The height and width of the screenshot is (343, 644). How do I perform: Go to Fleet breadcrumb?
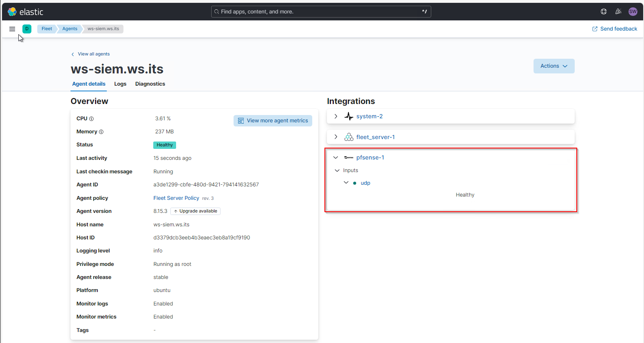[x=47, y=29]
